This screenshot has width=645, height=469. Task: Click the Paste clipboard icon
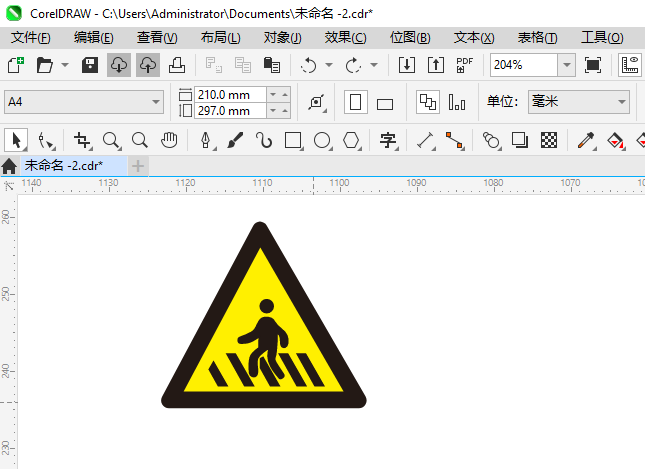coord(272,65)
